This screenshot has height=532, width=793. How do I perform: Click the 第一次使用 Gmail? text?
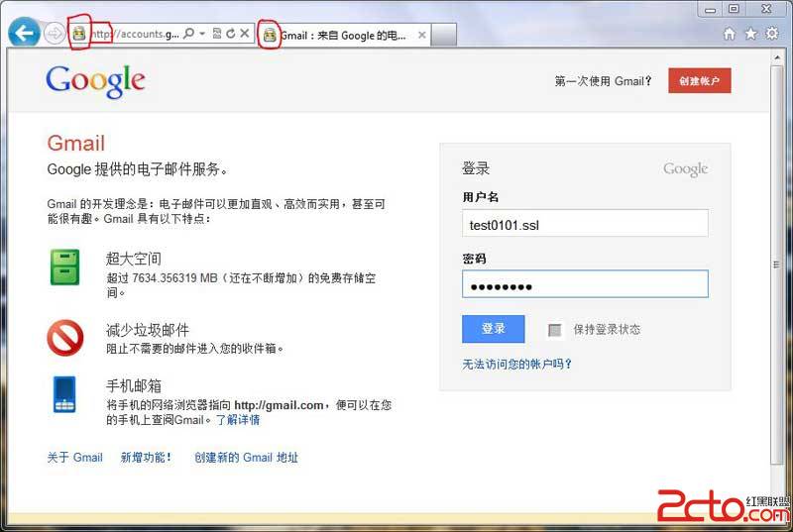(x=603, y=81)
